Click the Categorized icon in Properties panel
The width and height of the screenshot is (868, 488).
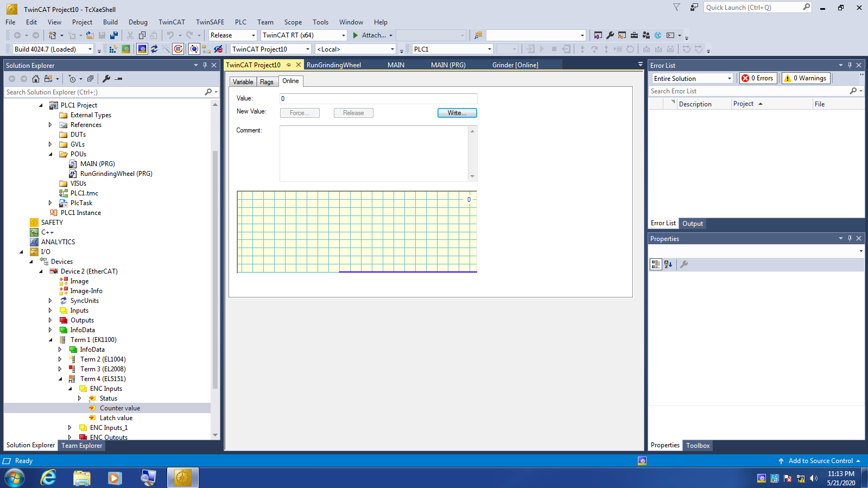click(656, 264)
